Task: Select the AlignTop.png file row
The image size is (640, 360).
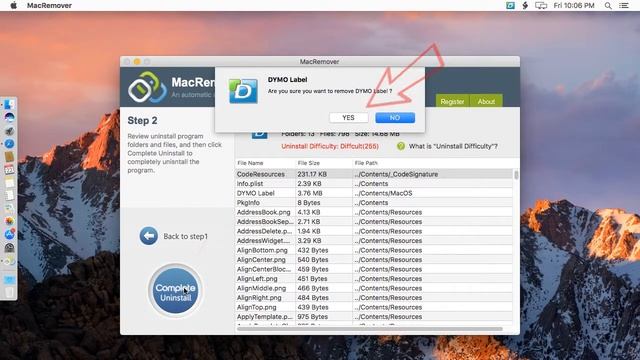Action: click(374, 307)
